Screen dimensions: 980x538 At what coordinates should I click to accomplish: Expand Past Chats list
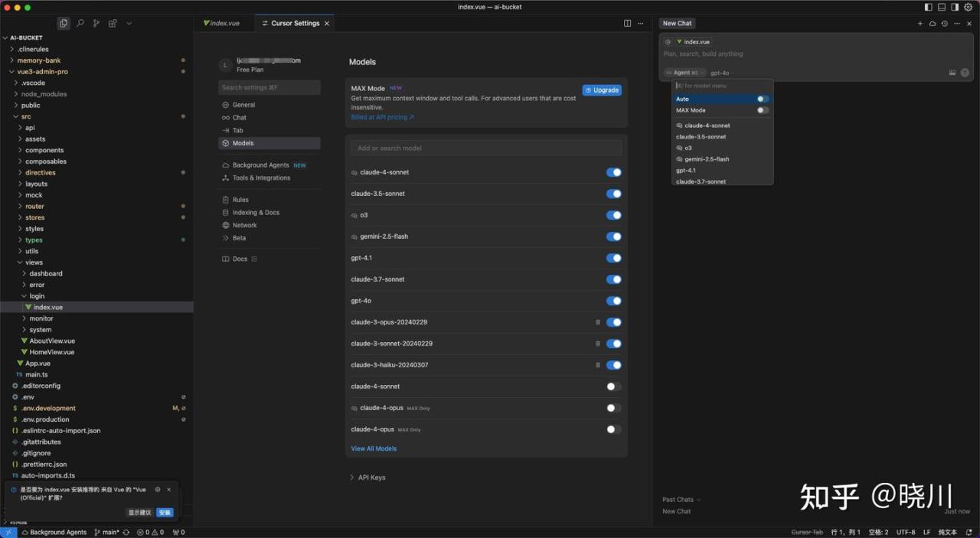[681, 500]
